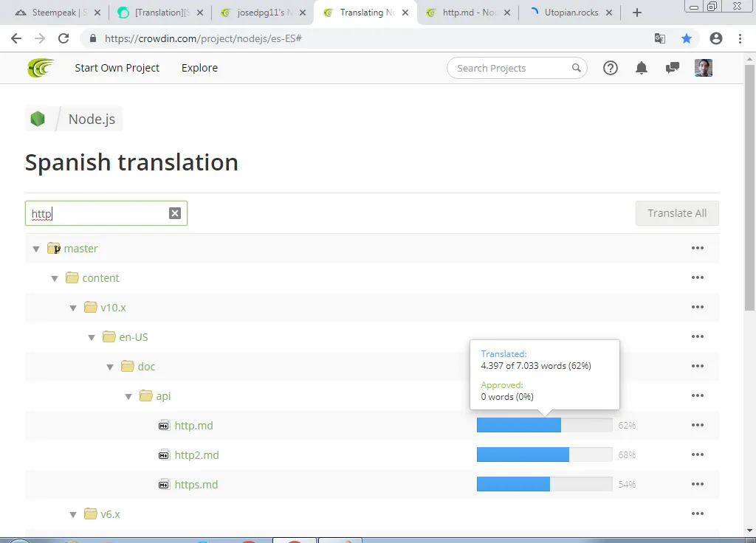Open the Crowdin logo home link
This screenshot has width=756, height=543.
click(x=41, y=68)
